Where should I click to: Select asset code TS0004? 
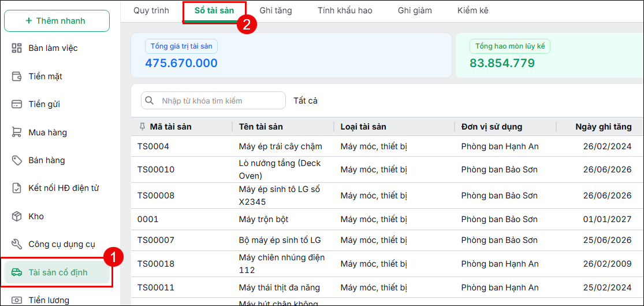pos(153,146)
